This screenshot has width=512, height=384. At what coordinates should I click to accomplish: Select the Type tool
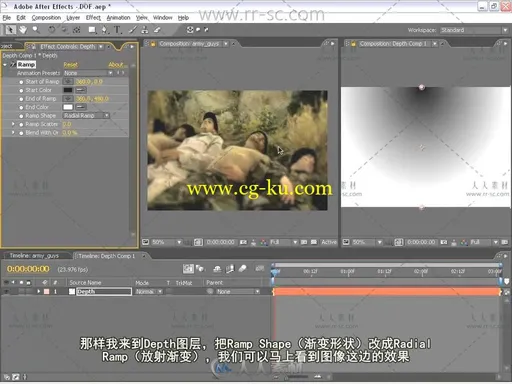coord(117,30)
